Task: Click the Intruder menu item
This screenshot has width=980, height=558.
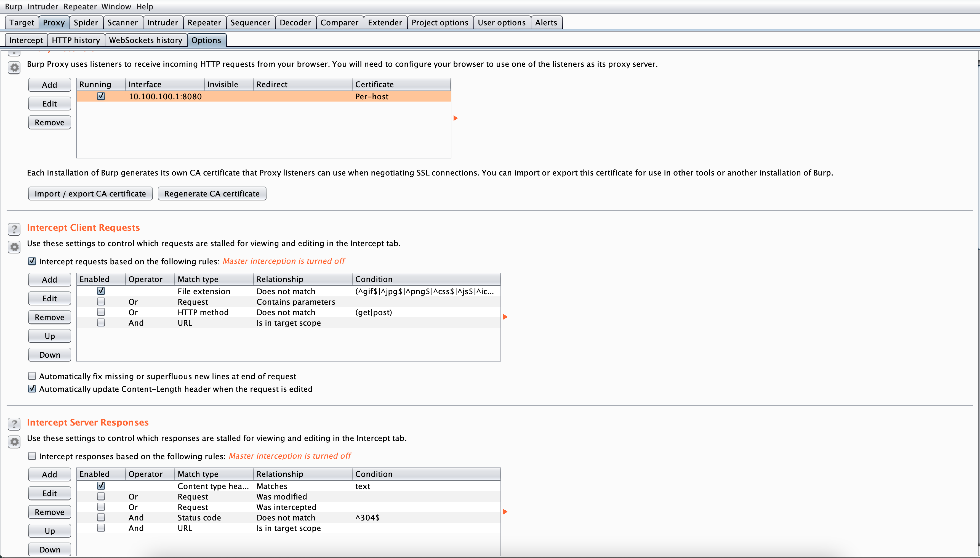Action: pyautogui.click(x=42, y=6)
